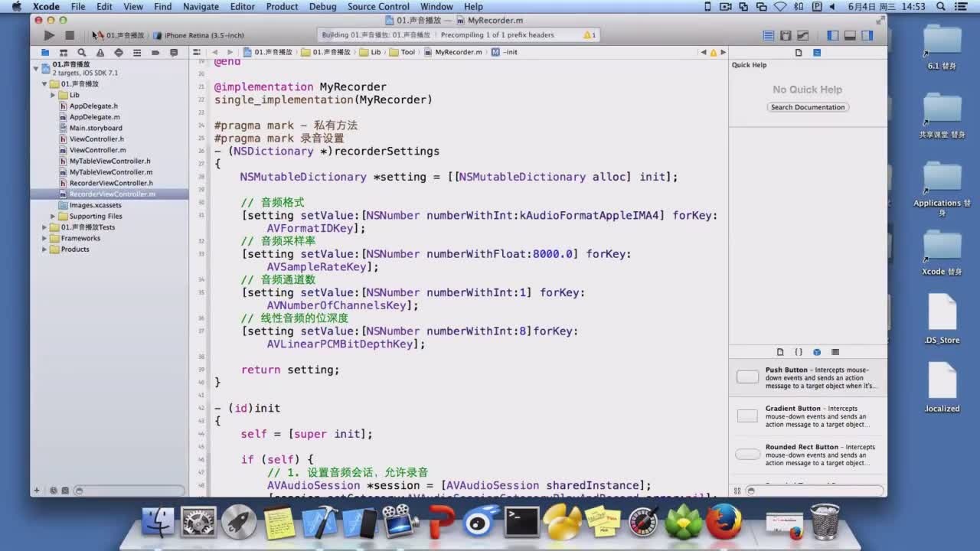Show the Media library

[x=835, y=352]
